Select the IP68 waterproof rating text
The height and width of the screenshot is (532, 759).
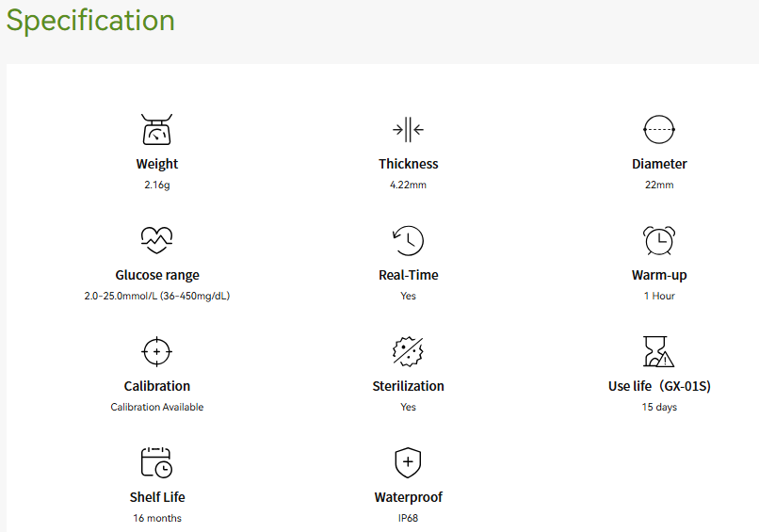coord(408,518)
